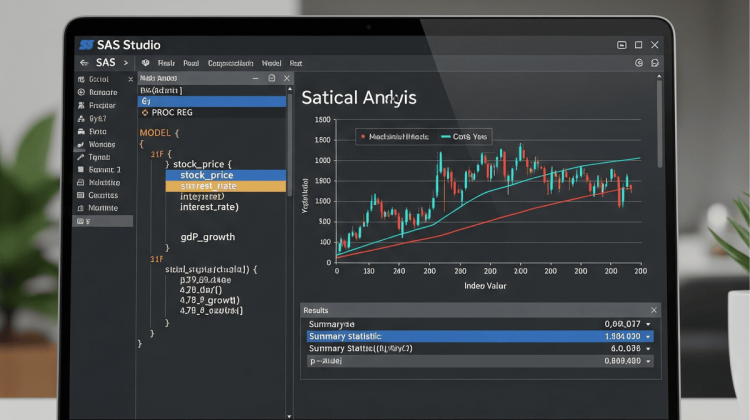Screen dimensions: 750x420
Task: Close the code panel with its X
Action: 287,78
